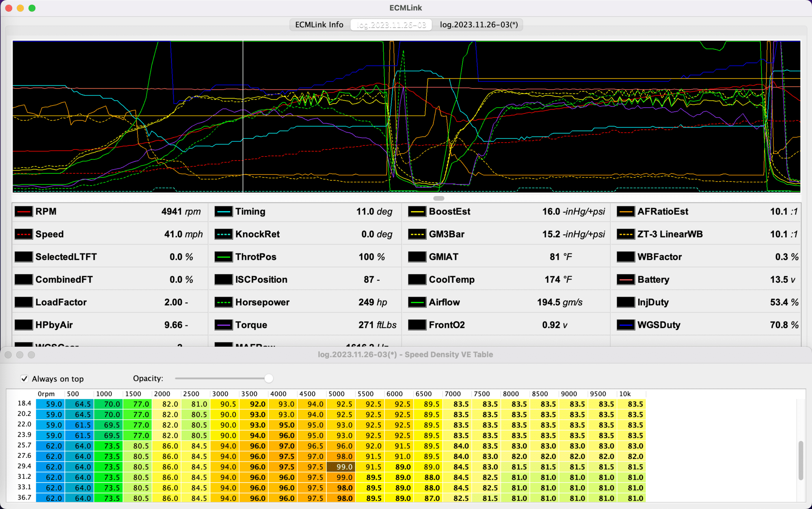Click the Torque purple swatch
This screenshot has width=812, height=509.
[x=223, y=325]
